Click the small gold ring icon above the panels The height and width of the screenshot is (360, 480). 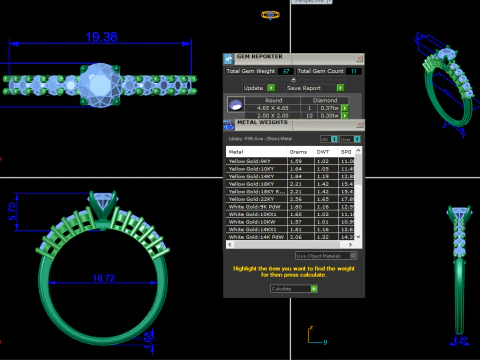pos(270,15)
